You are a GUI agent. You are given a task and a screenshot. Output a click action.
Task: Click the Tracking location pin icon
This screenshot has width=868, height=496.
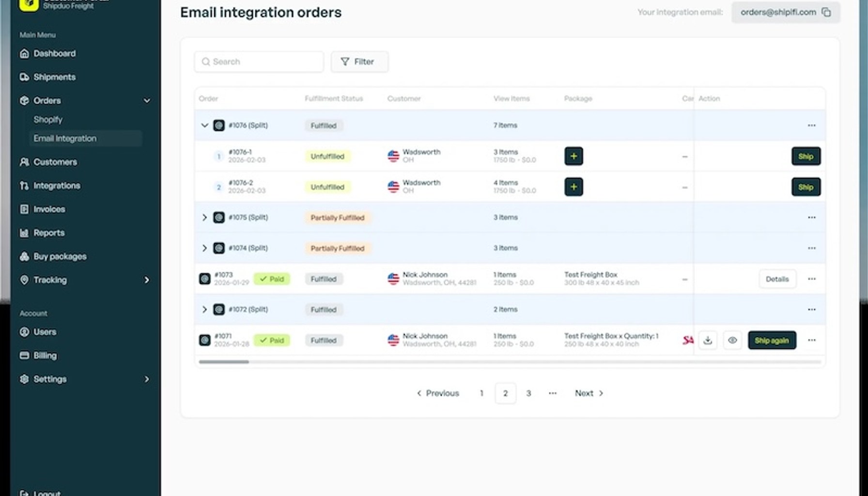click(24, 280)
